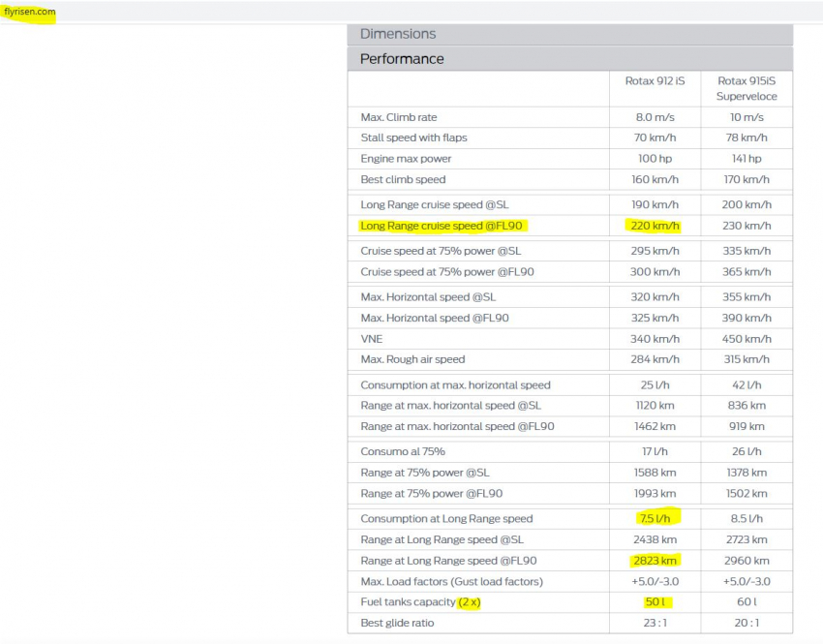Click the 390 km/h horizontal speed value
Screen dimensions: 823x644
(747, 319)
